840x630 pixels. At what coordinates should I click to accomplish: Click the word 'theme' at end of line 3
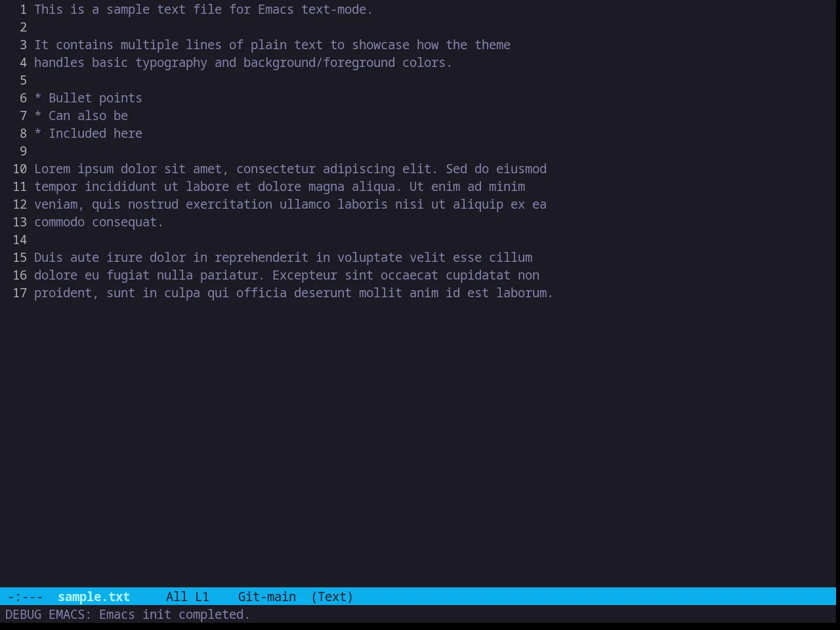tap(492, 45)
